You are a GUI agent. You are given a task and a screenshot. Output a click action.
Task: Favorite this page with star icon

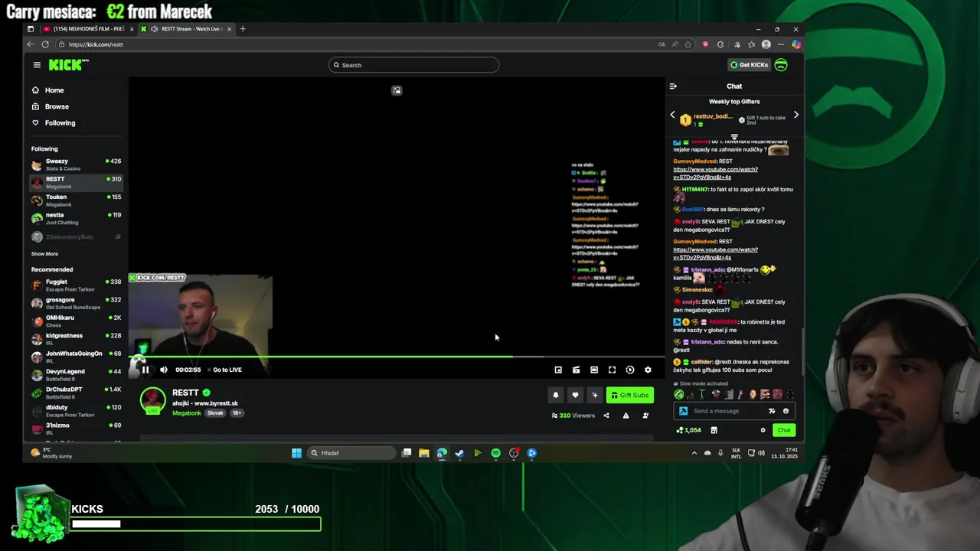688,44
